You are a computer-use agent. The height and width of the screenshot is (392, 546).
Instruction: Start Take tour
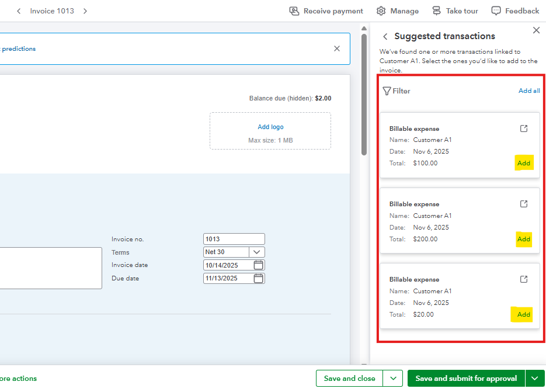pos(455,11)
